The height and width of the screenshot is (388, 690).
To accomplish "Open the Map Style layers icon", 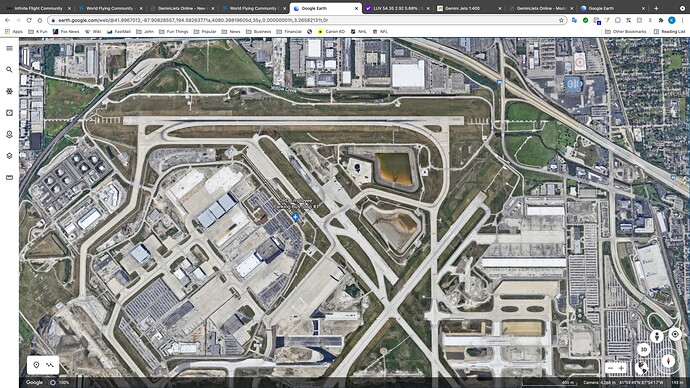I will pyautogui.click(x=9, y=156).
